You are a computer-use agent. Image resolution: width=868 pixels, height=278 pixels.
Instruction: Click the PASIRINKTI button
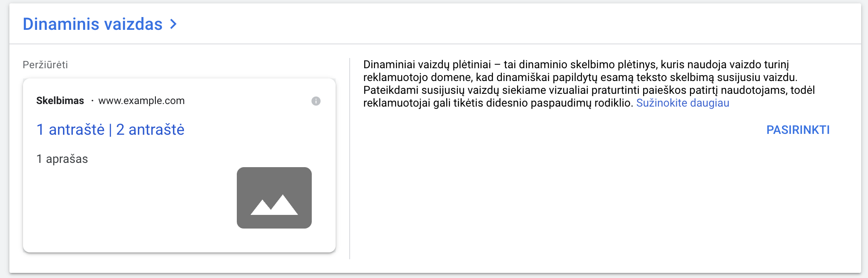[798, 130]
